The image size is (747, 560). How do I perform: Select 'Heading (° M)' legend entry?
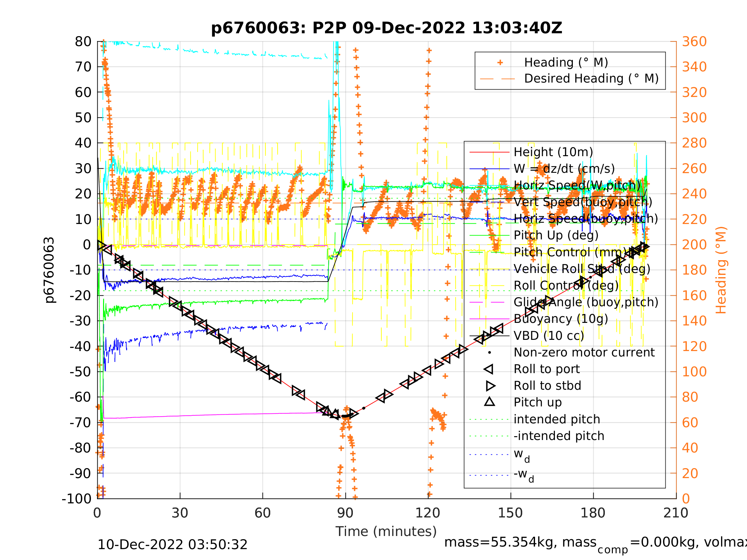pyautogui.click(x=566, y=62)
